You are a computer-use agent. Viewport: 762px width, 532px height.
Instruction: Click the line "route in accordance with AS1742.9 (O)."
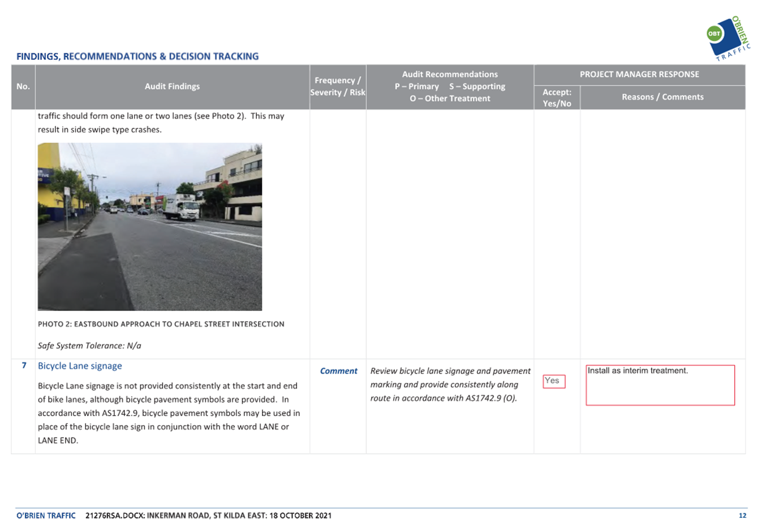tap(444, 398)
